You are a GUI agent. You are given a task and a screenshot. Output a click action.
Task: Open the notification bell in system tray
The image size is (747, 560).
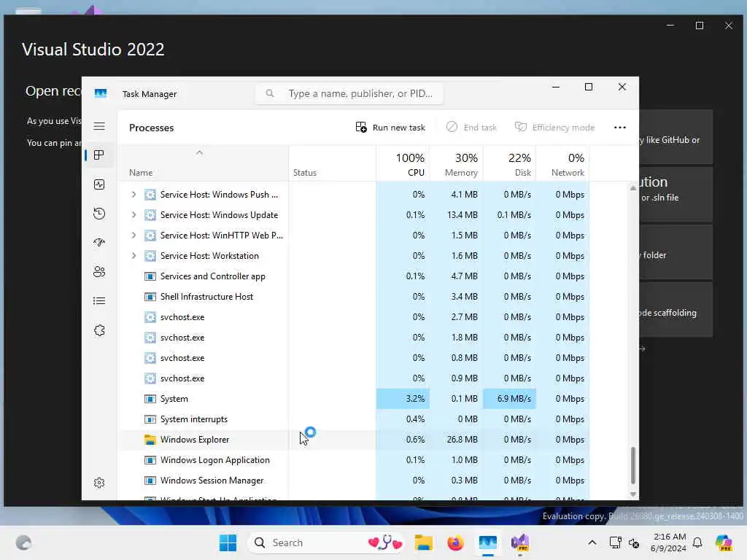pos(697,542)
